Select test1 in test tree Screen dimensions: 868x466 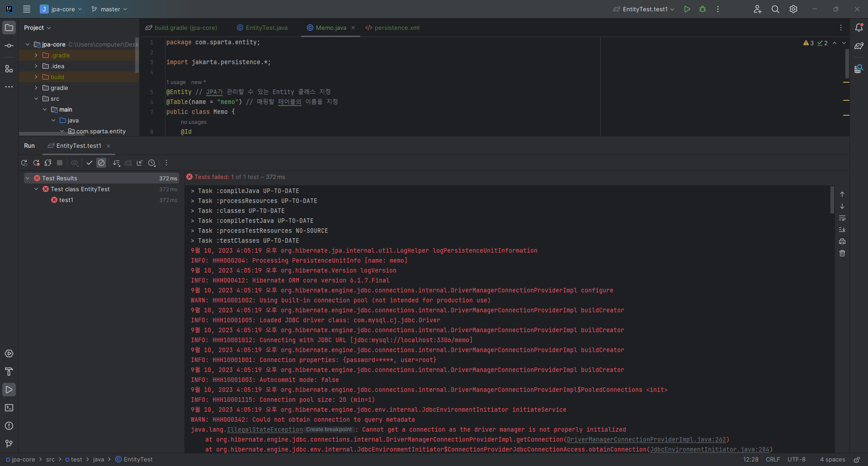66,200
